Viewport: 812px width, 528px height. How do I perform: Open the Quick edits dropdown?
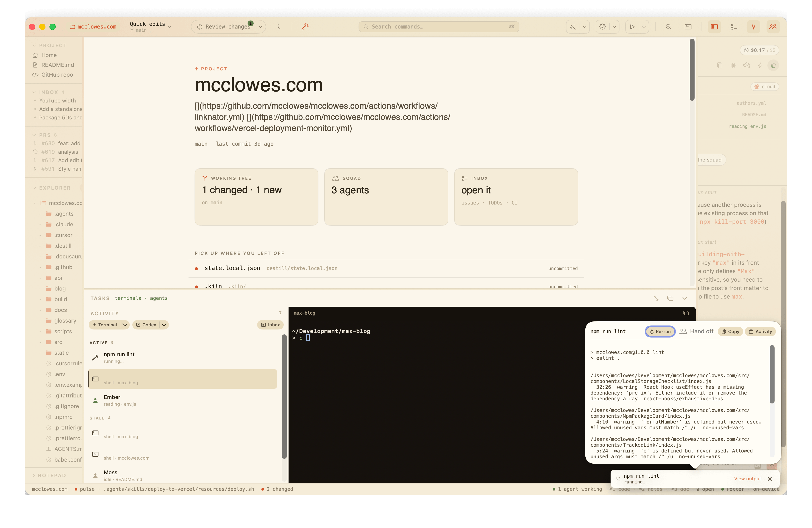point(150,27)
